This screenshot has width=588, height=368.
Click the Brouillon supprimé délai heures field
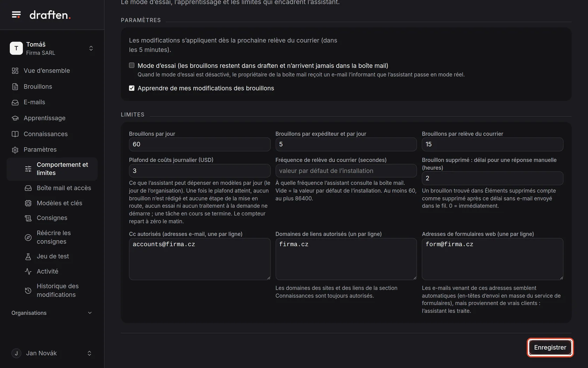[x=492, y=178]
